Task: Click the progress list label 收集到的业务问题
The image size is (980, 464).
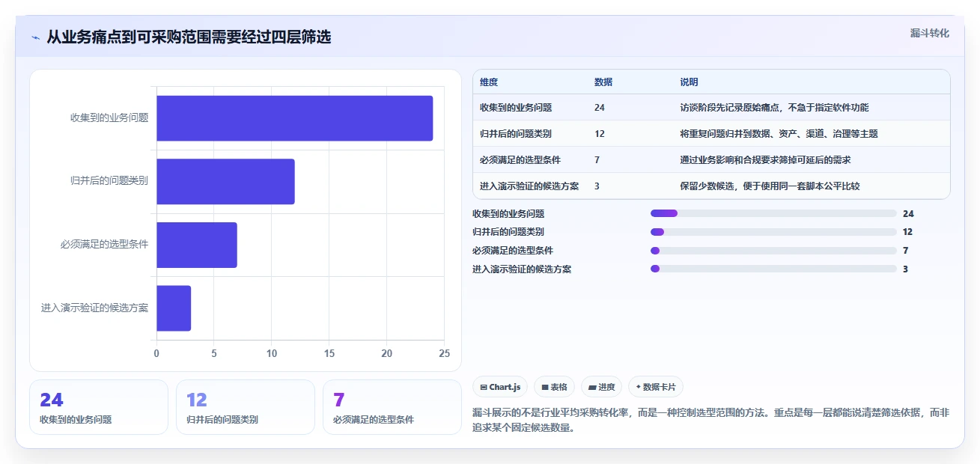Action: [508, 213]
